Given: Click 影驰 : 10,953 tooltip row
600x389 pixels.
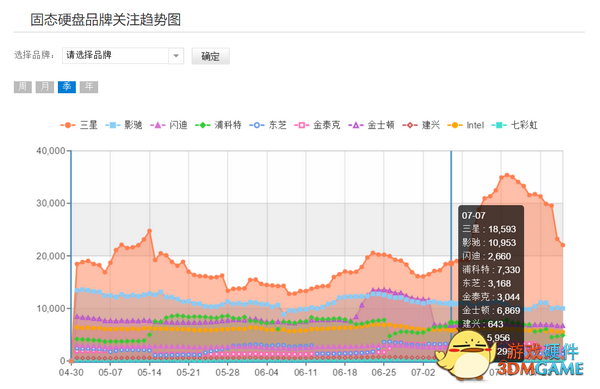Looking at the screenshot, I should coord(489,243).
